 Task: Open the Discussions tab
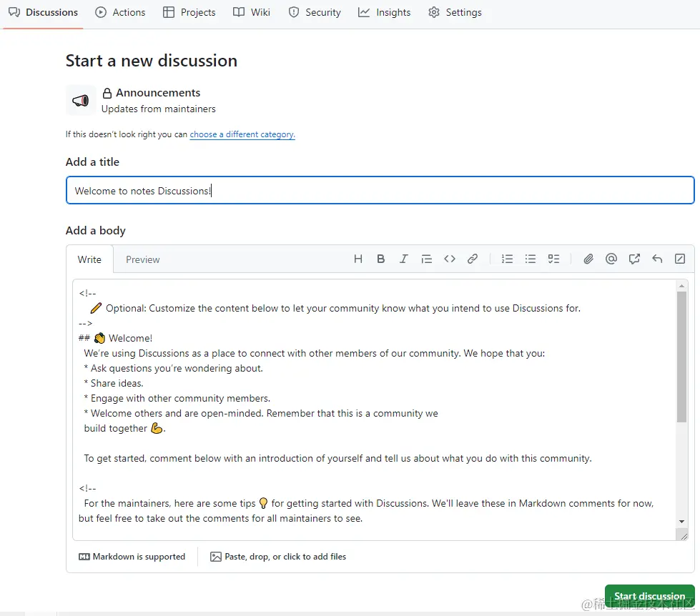pyautogui.click(x=44, y=12)
